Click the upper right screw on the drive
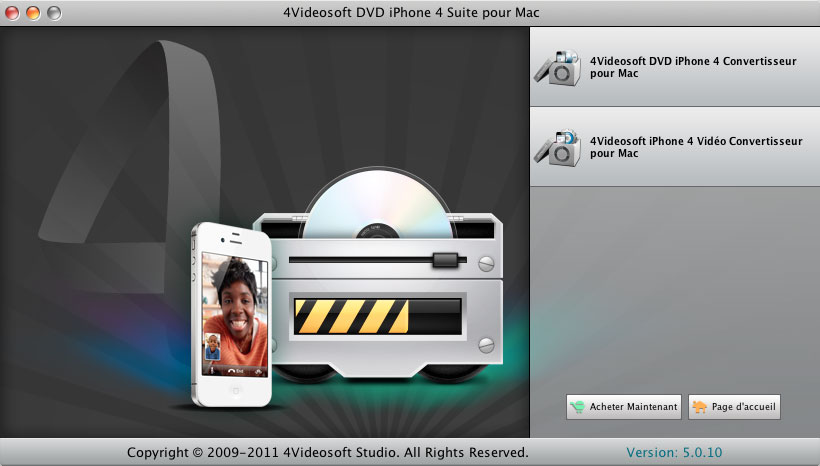The width and height of the screenshot is (820, 466). 486,264
